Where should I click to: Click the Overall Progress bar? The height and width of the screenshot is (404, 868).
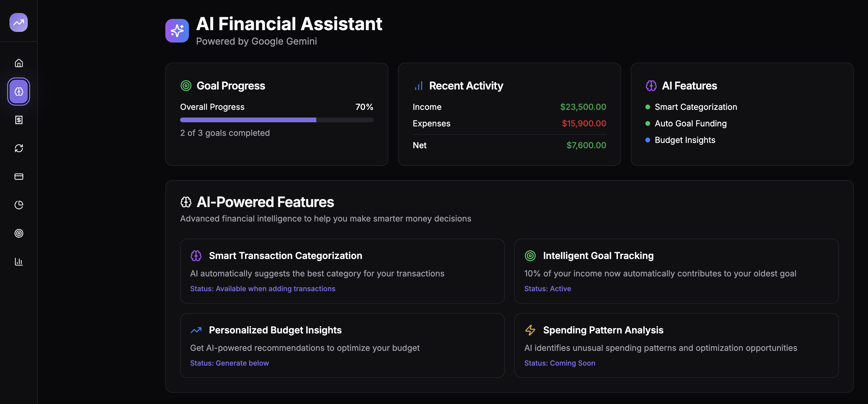coord(277,120)
